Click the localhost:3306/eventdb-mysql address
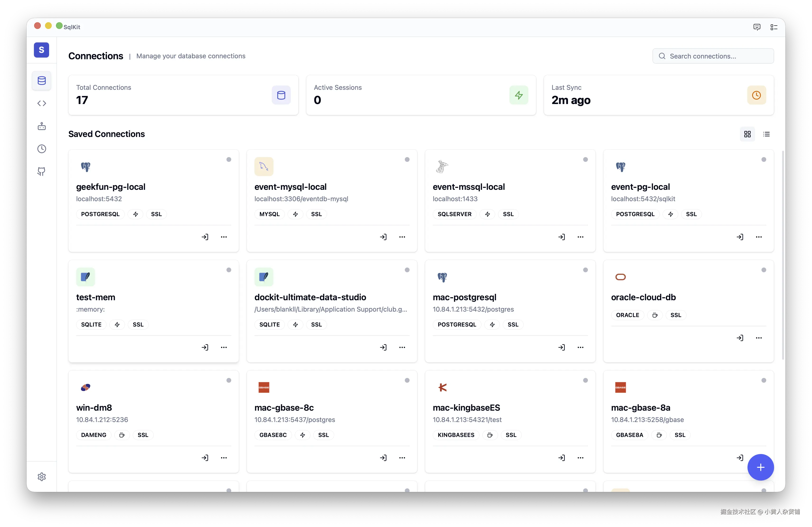 301,199
